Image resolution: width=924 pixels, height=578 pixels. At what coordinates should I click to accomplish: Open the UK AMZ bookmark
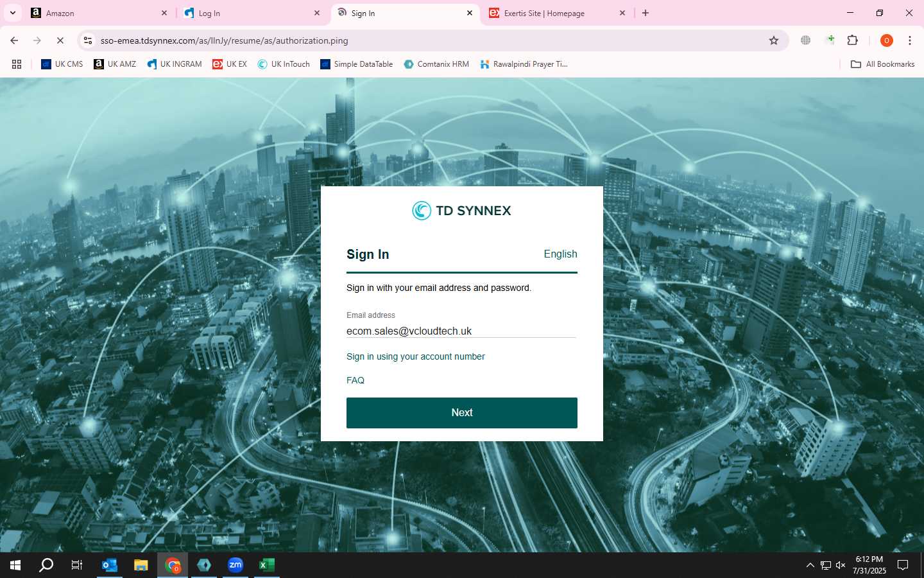115,64
